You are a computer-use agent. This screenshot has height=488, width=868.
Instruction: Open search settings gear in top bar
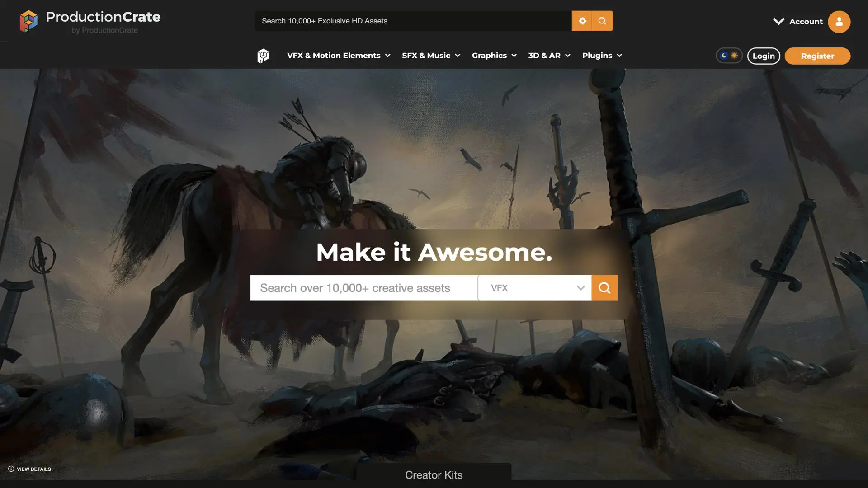point(582,21)
